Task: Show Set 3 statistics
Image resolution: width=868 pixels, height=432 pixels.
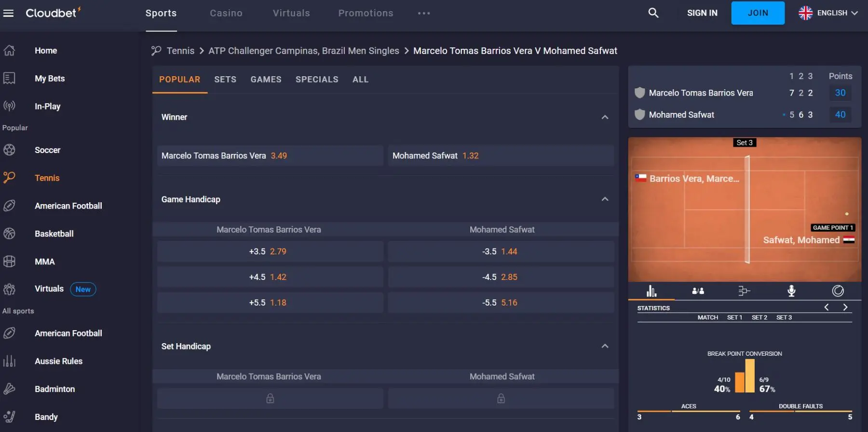Action: click(x=784, y=318)
